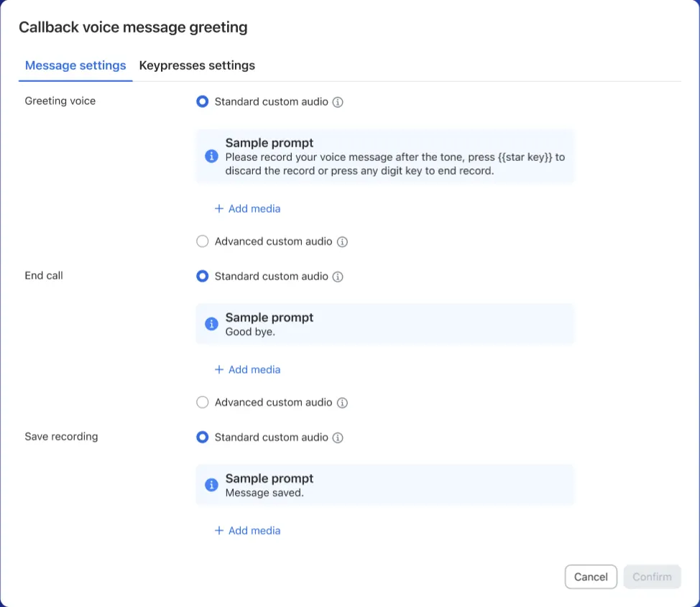700x607 pixels.
Task: Select Advanced custom audio for End call
Action: click(202, 402)
